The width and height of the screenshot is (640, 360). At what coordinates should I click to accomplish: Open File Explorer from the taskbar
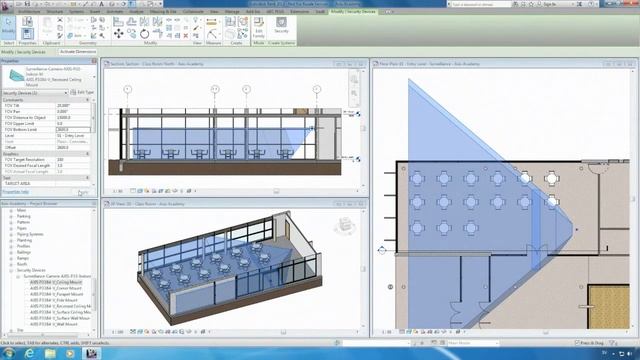click(x=50, y=353)
